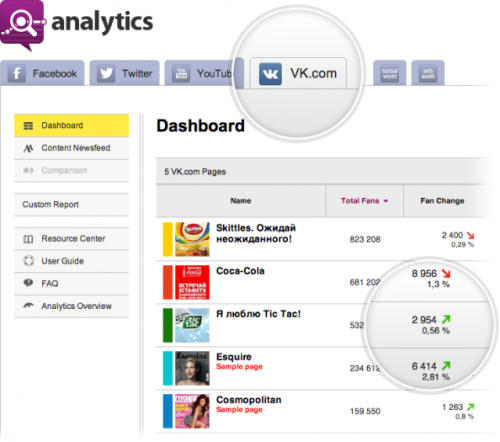Click the blue swatch beside Cosmopolitan
The image size is (500, 442).
[168, 411]
